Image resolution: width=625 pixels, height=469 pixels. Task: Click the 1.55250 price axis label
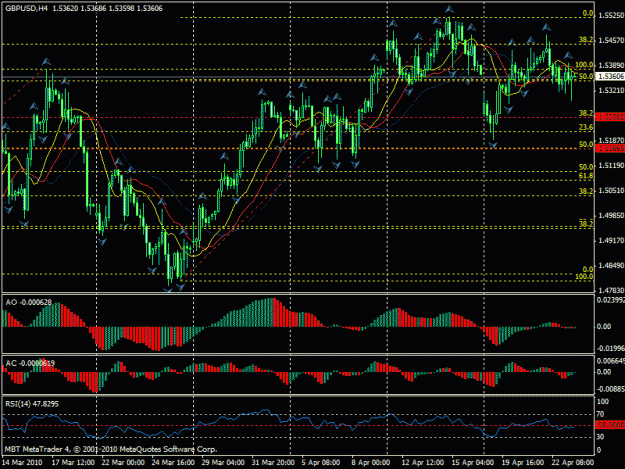click(x=611, y=15)
